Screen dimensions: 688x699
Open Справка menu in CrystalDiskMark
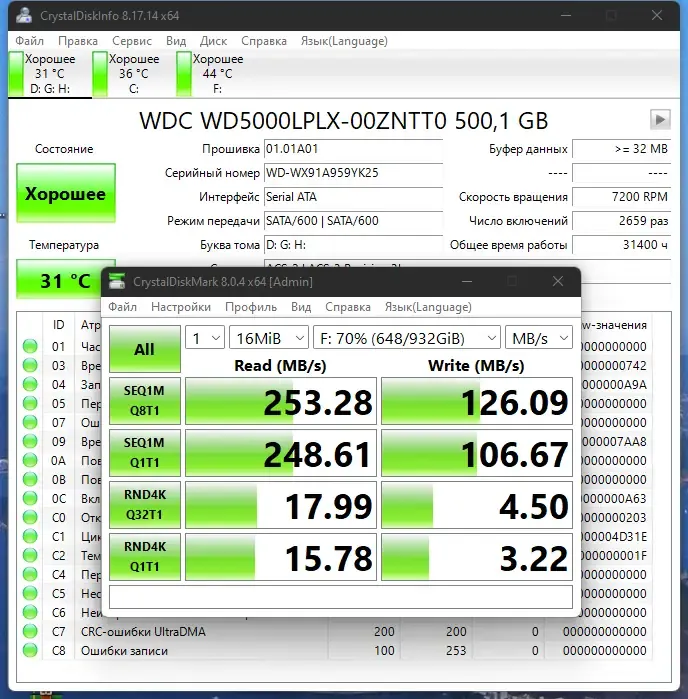coord(348,307)
